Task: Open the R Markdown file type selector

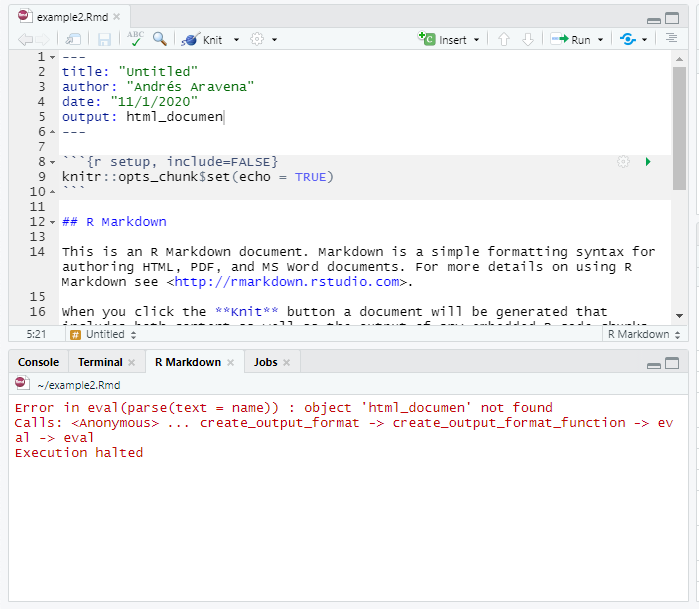Action: (643, 335)
